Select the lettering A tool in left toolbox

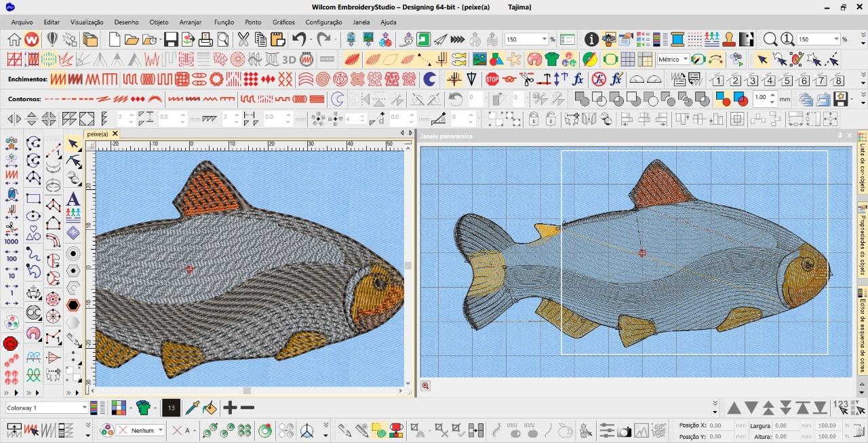click(73, 199)
